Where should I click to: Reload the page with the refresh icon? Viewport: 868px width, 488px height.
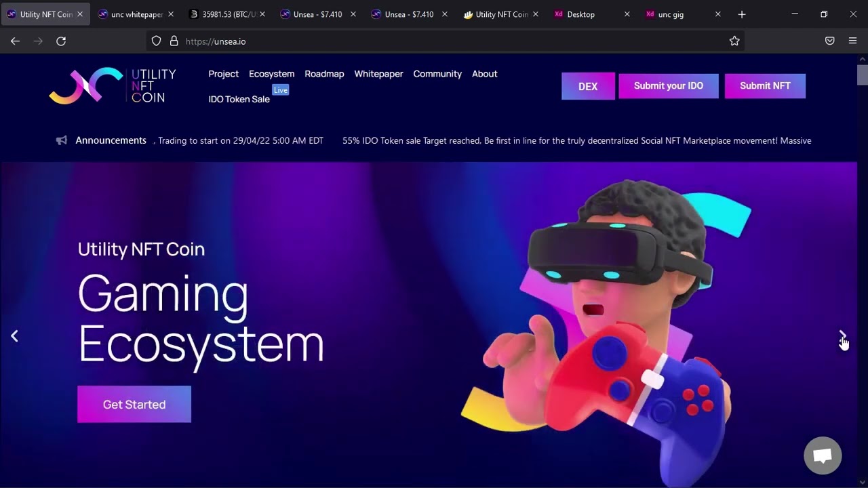[61, 41]
